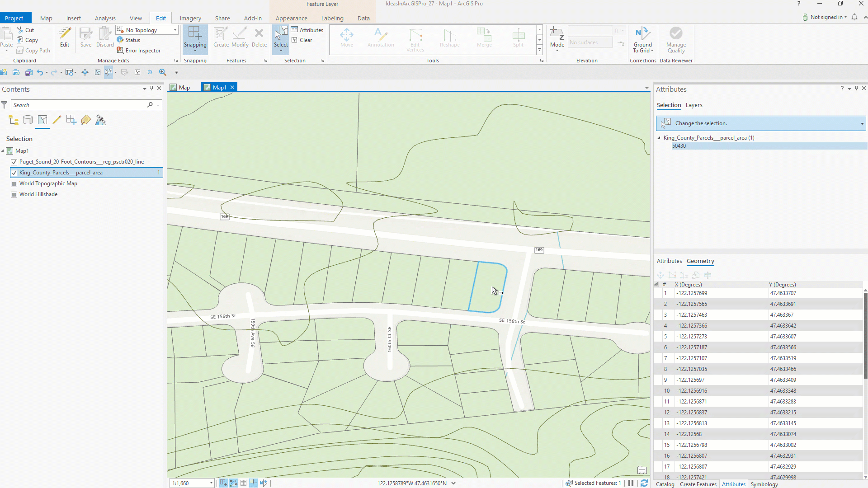The width and height of the screenshot is (868, 488).
Task: Toggle visibility of Puget_Sound contours layer
Action: point(14,161)
